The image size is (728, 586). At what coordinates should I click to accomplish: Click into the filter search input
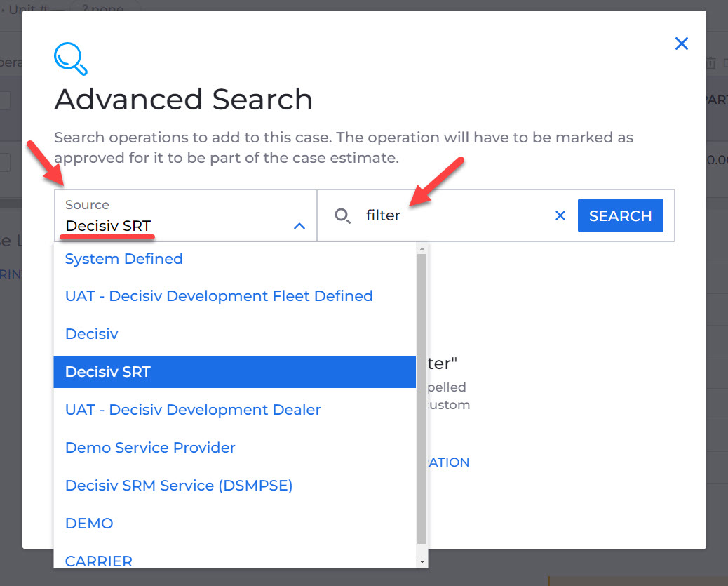coord(455,215)
